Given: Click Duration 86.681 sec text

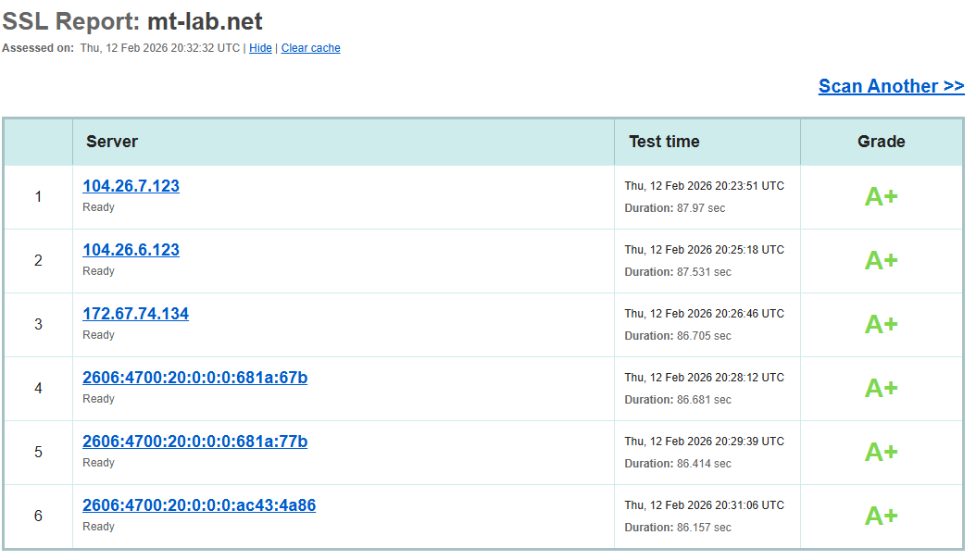Looking at the screenshot, I should [678, 400].
